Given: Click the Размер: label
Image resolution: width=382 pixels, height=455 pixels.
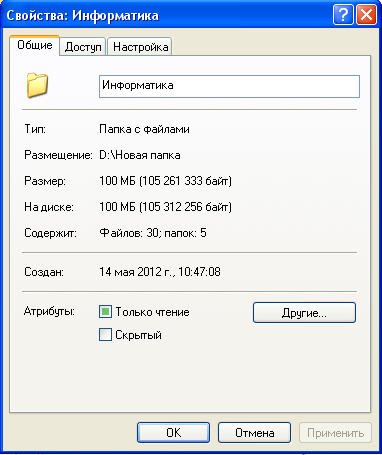Looking at the screenshot, I should coord(45,181).
